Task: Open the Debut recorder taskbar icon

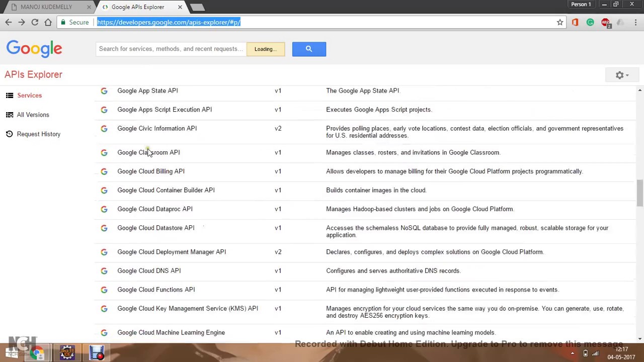Action: coord(97,353)
